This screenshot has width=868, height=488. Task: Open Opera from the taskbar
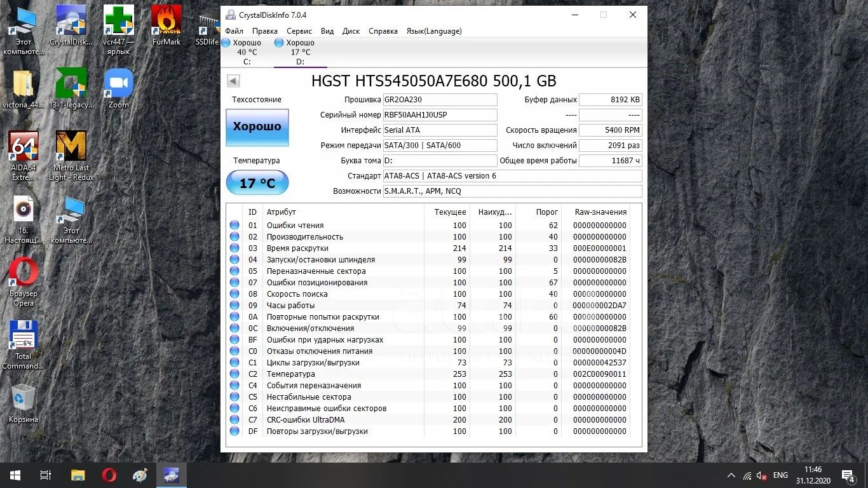(109, 475)
